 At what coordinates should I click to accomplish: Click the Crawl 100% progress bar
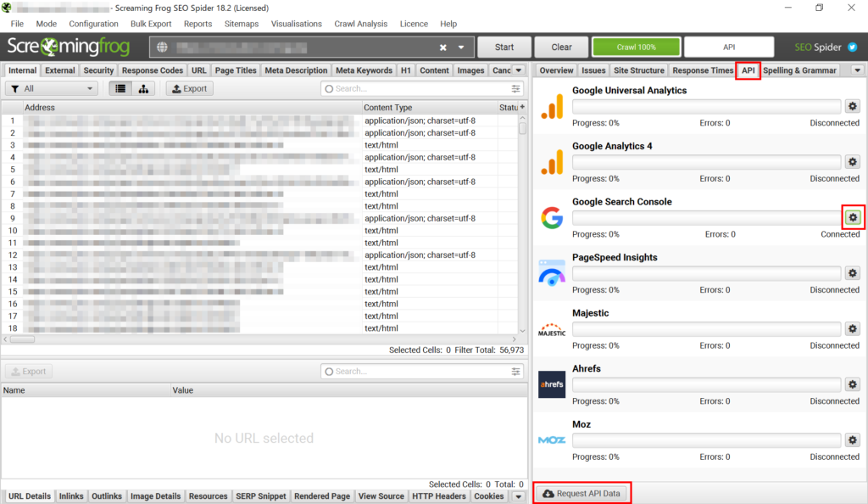coord(636,48)
